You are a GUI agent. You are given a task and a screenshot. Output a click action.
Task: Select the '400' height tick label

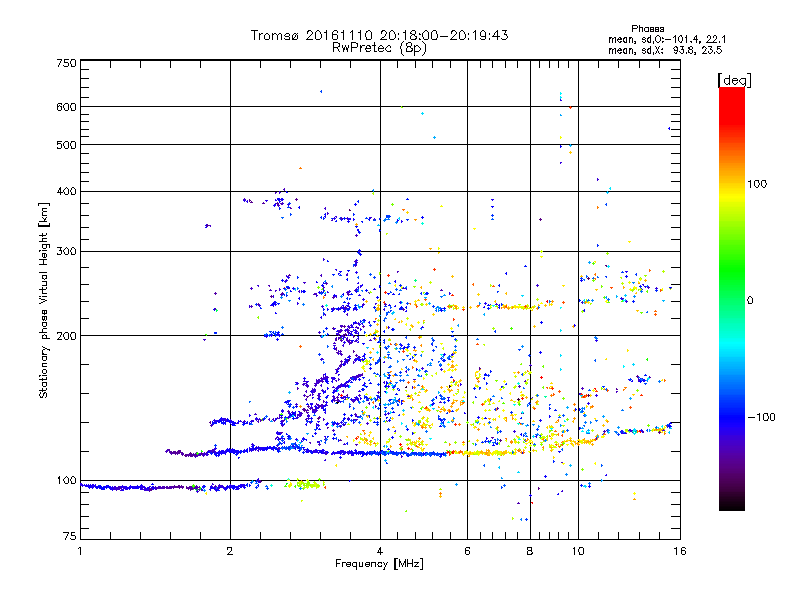click(x=66, y=191)
